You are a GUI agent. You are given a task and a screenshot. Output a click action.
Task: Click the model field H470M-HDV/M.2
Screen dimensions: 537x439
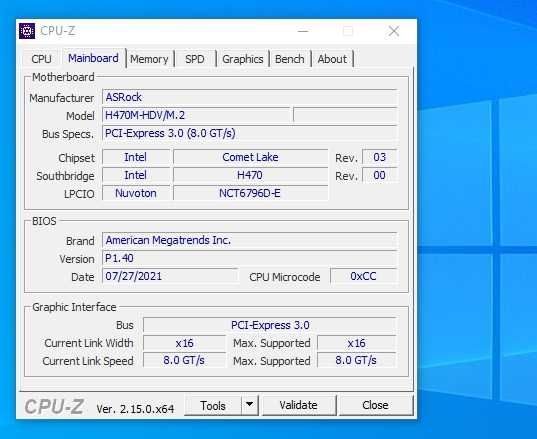pyautogui.click(x=196, y=115)
